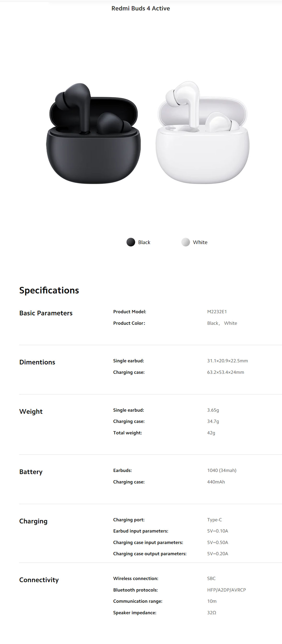Click the Redmi Buds 4 Active title
Image resolution: width=282 pixels, height=644 pixels.
141,8
